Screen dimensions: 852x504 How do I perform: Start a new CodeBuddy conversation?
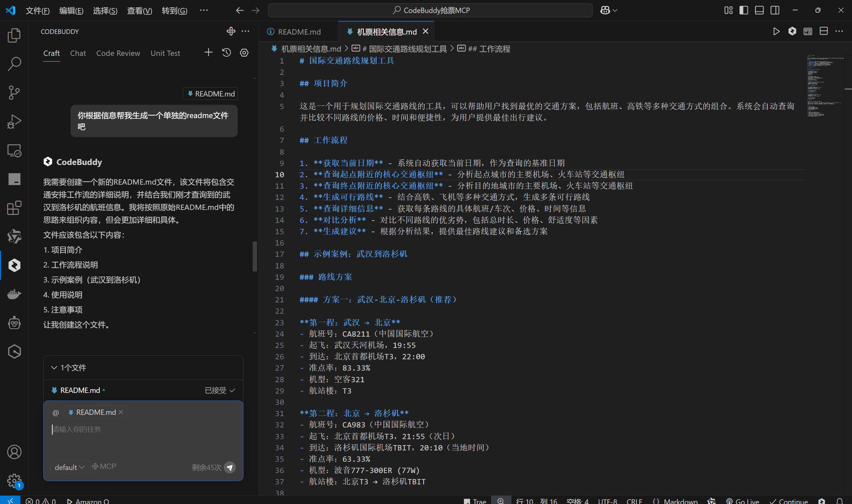click(208, 53)
